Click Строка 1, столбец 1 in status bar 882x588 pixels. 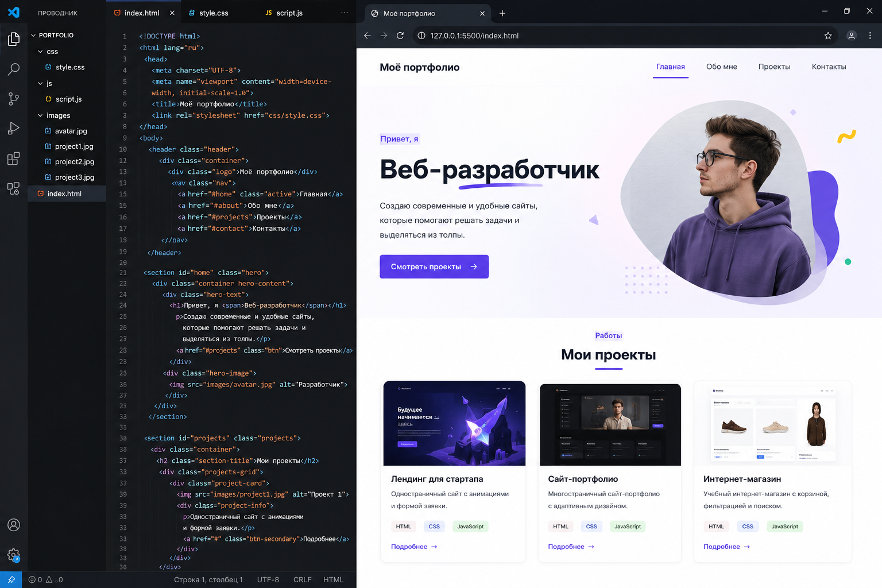(208, 579)
